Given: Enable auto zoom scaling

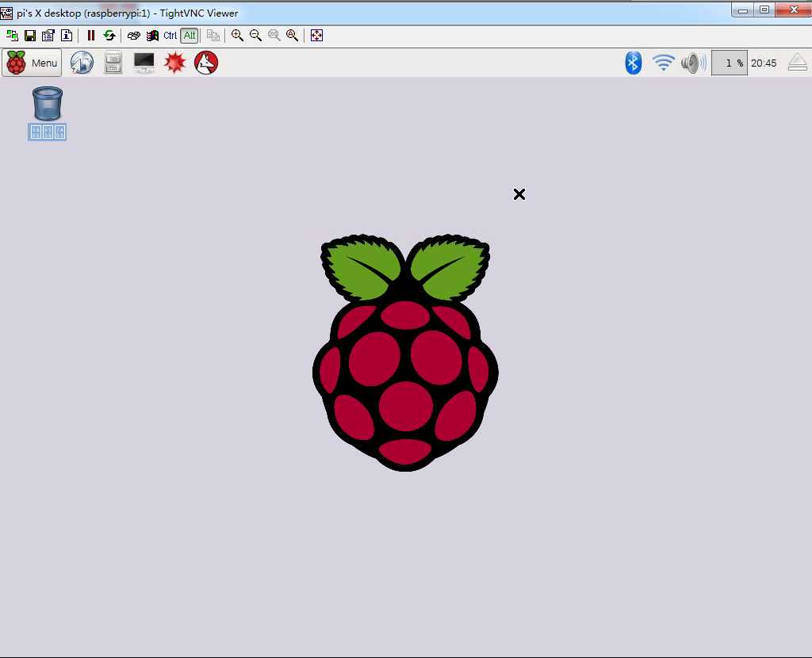Looking at the screenshot, I should click(x=292, y=35).
